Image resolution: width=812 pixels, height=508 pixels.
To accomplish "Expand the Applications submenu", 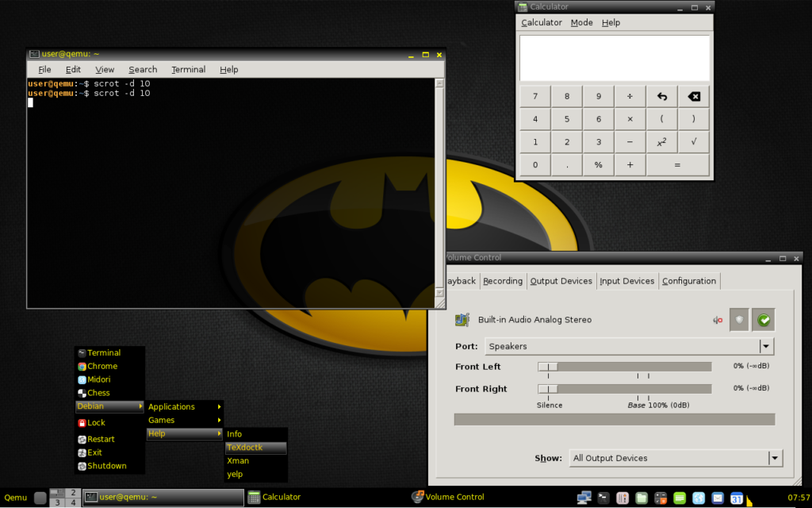I will coord(184,406).
